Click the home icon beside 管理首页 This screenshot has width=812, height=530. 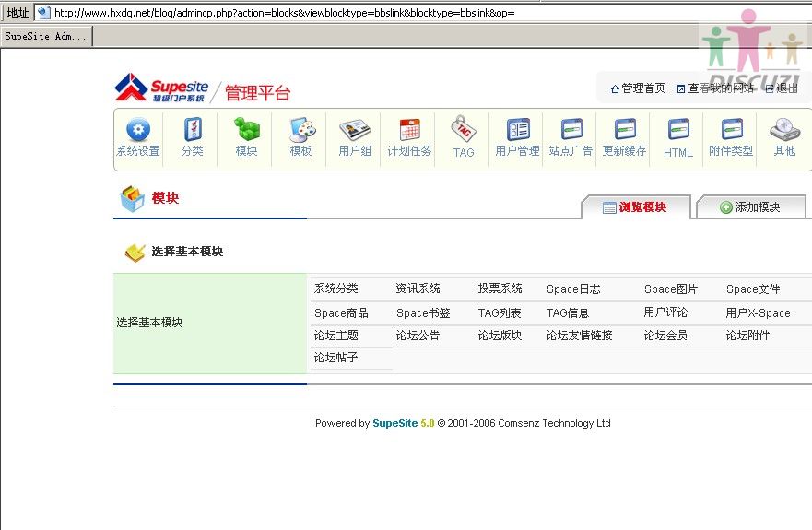coord(615,89)
